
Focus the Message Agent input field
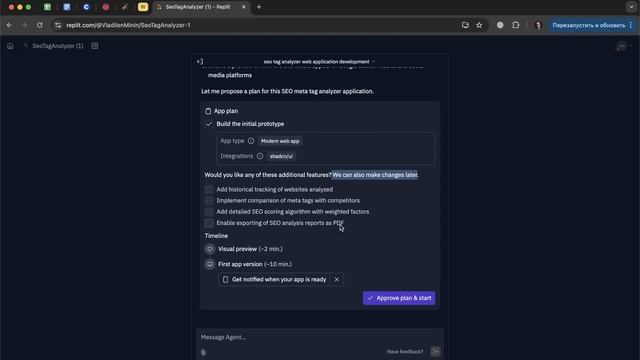click(320, 337)
